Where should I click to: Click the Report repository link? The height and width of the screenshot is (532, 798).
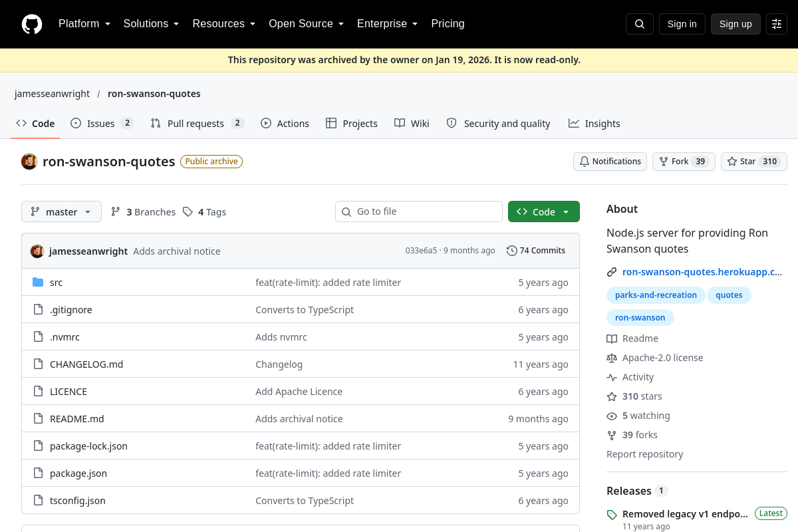(645, 454)
